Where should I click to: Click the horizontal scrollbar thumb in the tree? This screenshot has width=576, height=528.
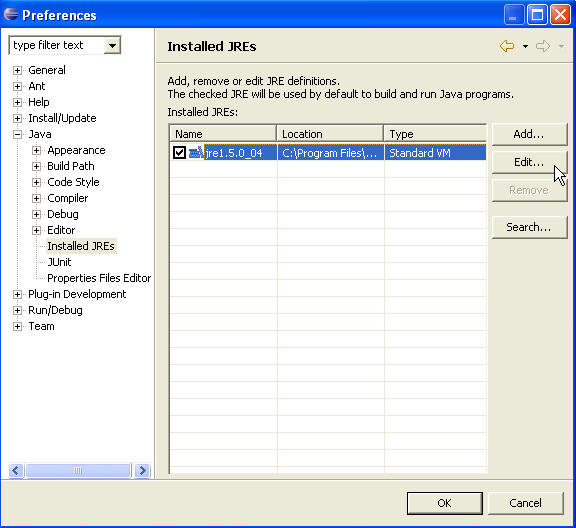coord(78,470)
